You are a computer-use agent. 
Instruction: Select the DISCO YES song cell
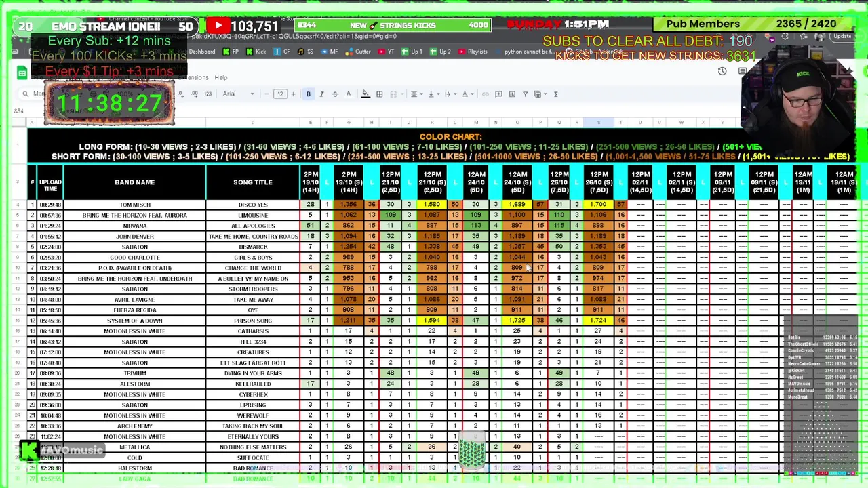click(x=253, y=205)
